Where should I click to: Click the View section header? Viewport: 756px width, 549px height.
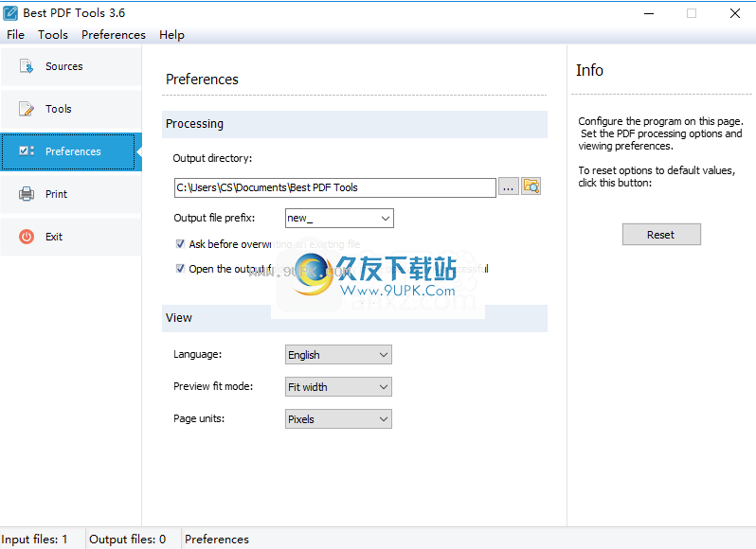click(x=354, y=318)
